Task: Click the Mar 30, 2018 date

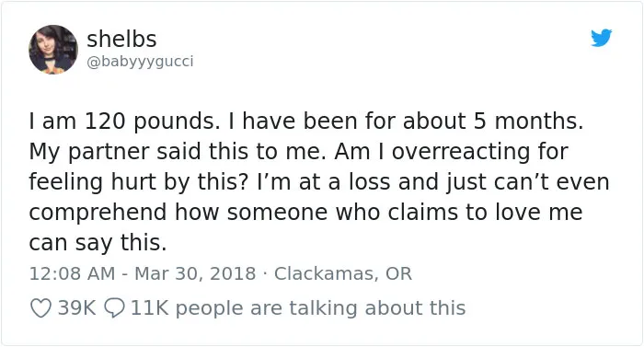Action: click(195, 273)
